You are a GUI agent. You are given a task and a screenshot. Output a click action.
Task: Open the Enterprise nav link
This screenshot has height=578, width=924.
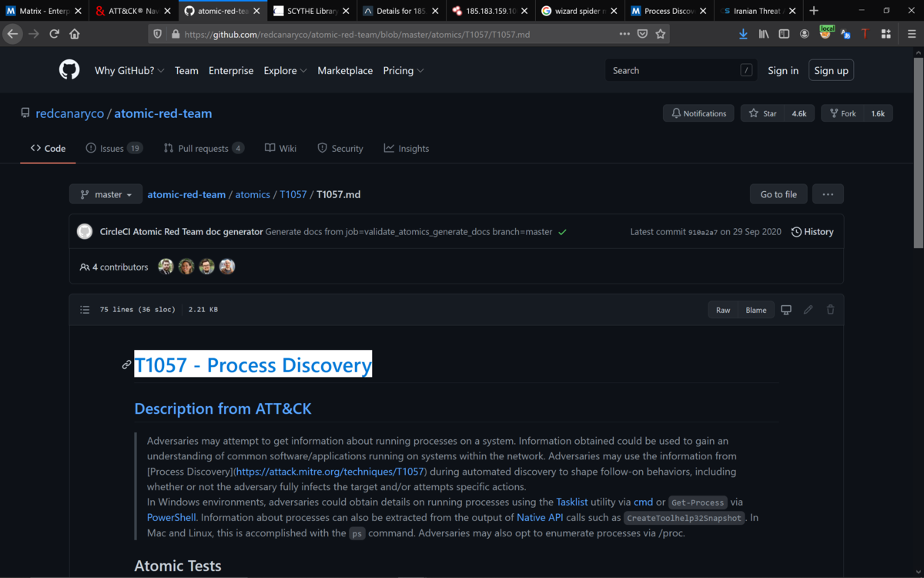[231, 70]
